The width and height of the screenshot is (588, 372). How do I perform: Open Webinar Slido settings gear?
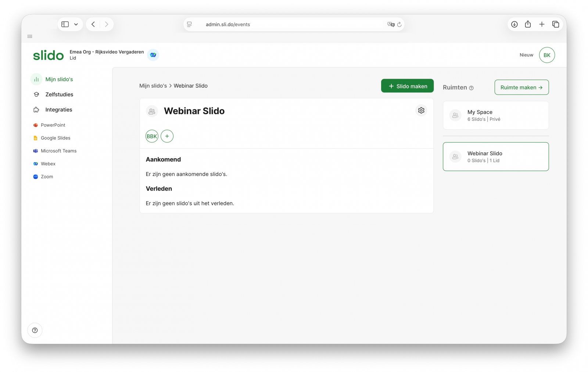421,110
